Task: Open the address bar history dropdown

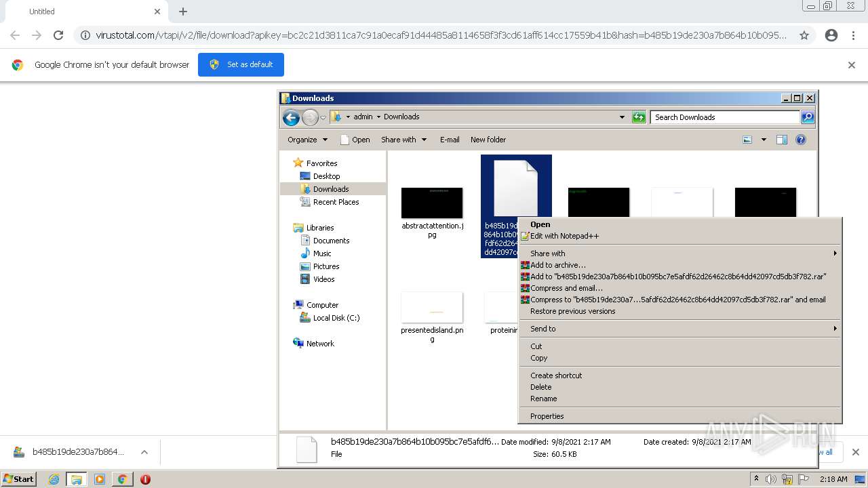Action: pos(622,117)
